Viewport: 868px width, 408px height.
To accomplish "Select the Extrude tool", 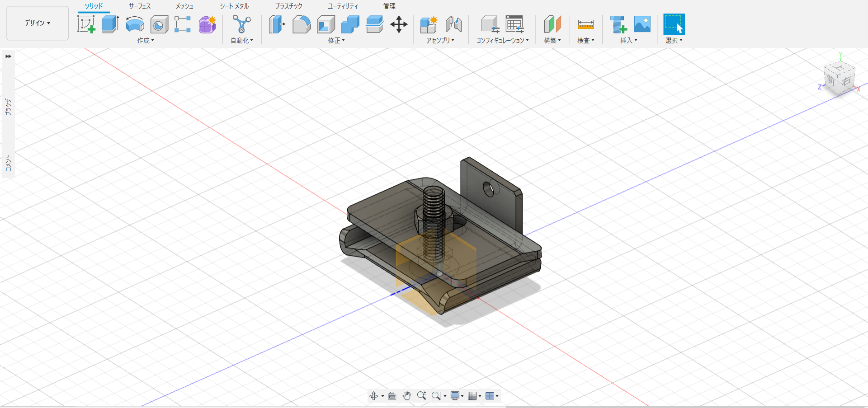I will (x=110, y=24).
